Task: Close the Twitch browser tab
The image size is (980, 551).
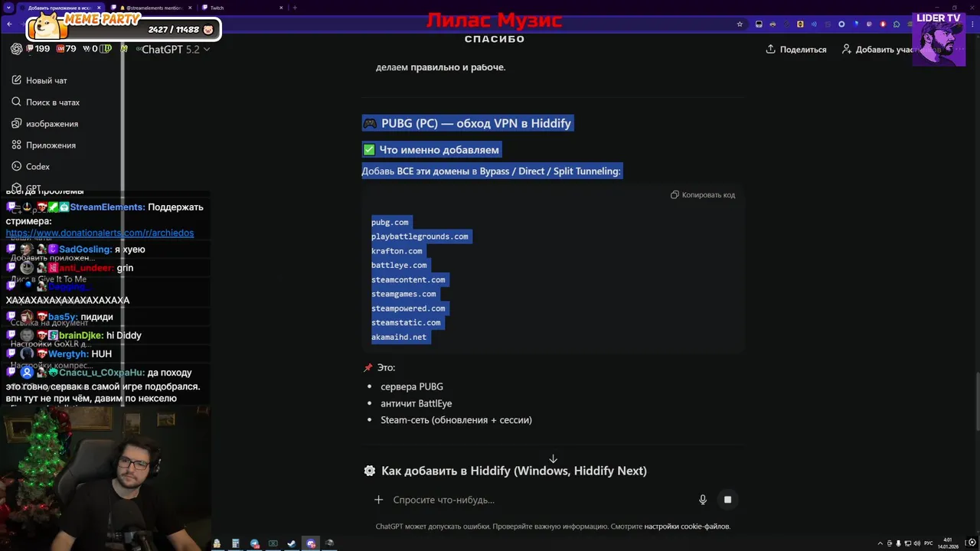Action: click(x=281, y=8)
